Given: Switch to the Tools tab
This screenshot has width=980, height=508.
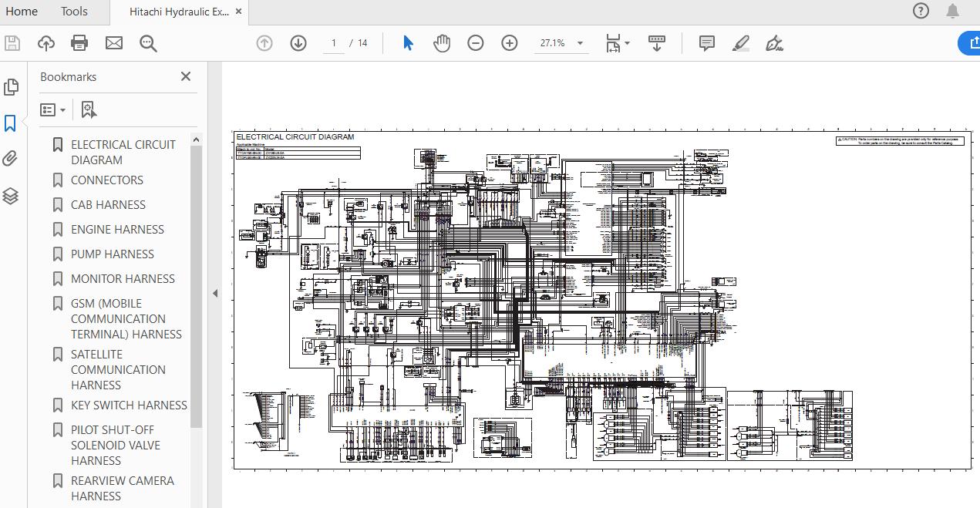Looking at the screenshot, I should pyautogui.click(x=74, y=12).
